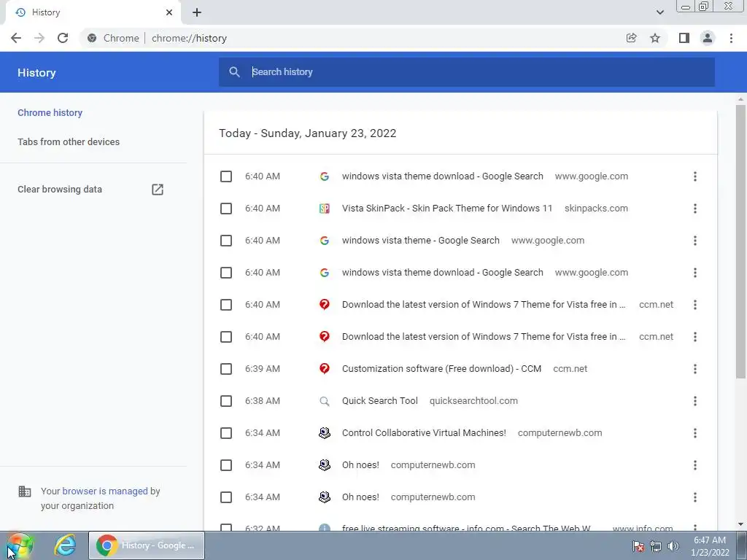Click the network tray icon
Screen dimensions: 747x560
pyautogui.click(x=656, y=546)
